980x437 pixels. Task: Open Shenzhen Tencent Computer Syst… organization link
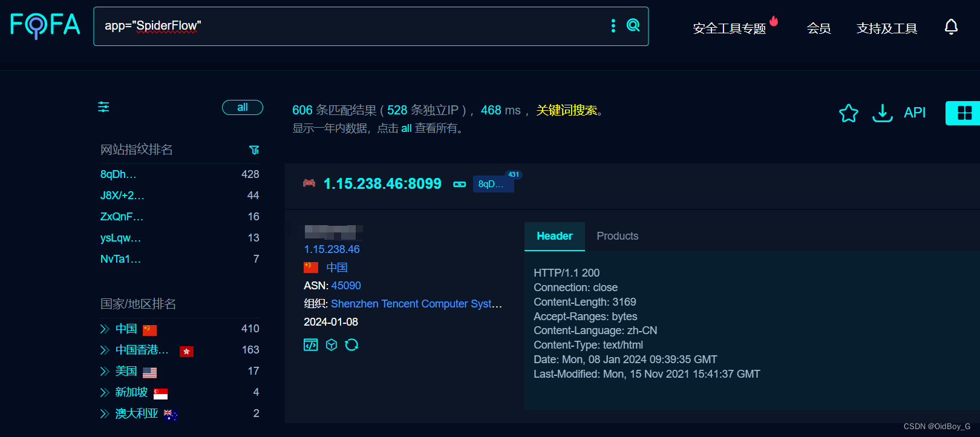[x=416, y=304]
